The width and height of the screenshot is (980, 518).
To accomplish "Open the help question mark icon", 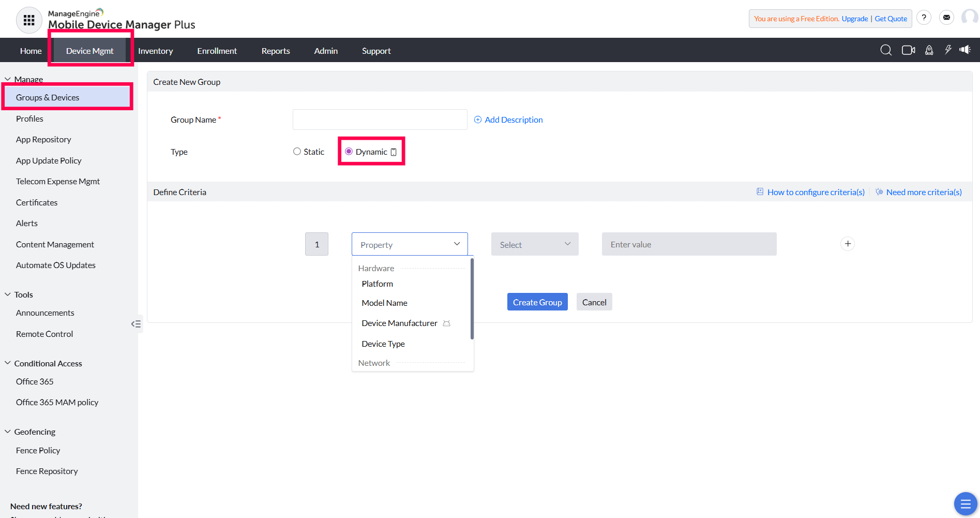I will tap(924, 18).
